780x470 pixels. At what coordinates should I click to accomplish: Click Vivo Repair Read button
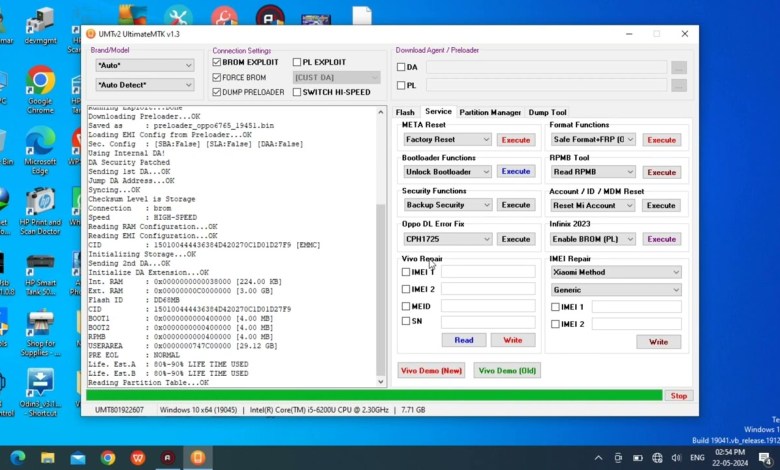(464, 340)
